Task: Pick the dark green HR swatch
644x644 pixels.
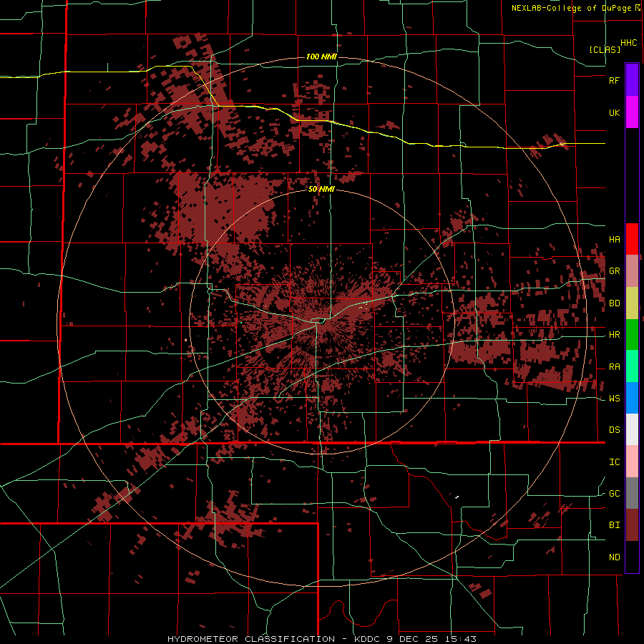Action: (x=632, y=334)
